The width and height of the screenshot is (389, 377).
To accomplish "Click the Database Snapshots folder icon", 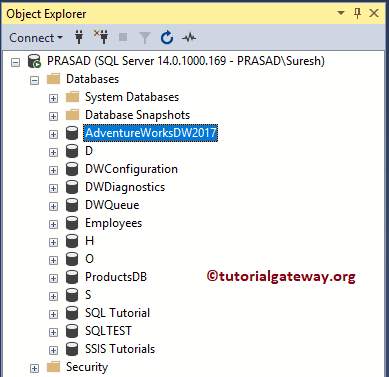I will tap(72, 115).
